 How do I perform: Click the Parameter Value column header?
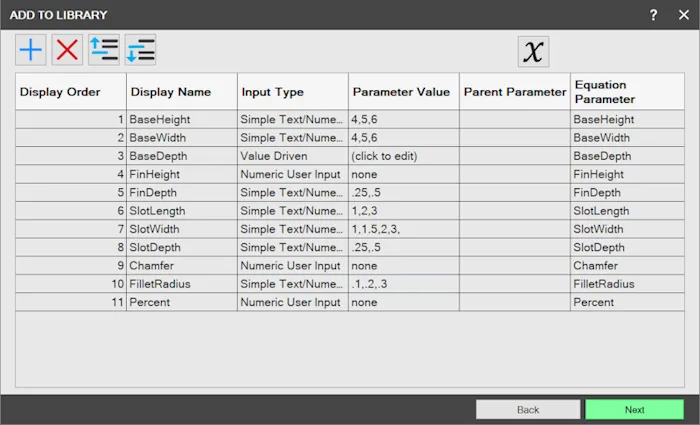click(x=404, y=92)
